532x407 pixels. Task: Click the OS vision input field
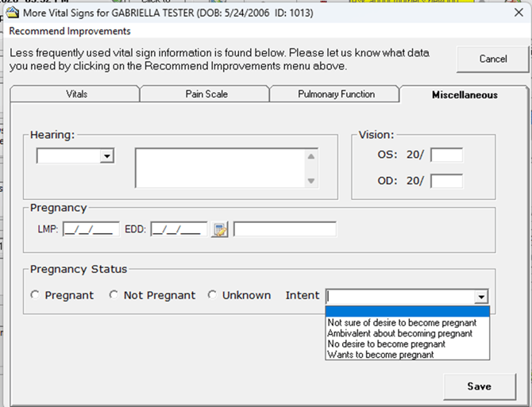pyautogui.click(x=446, y=156)
